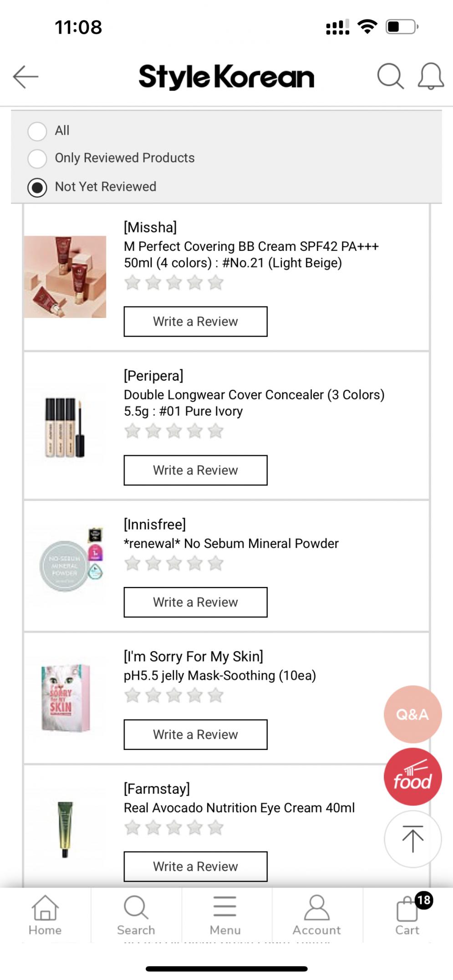Open the Search tab in bottom bar
Screen dimensions: 453x980
[x=136, y=915]
